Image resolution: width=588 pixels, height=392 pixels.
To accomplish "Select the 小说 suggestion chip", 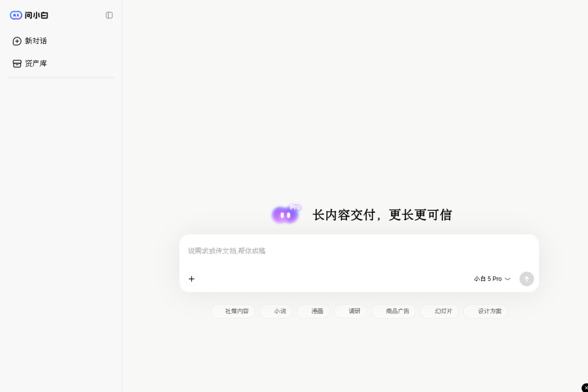I will [x=276, y=311].
